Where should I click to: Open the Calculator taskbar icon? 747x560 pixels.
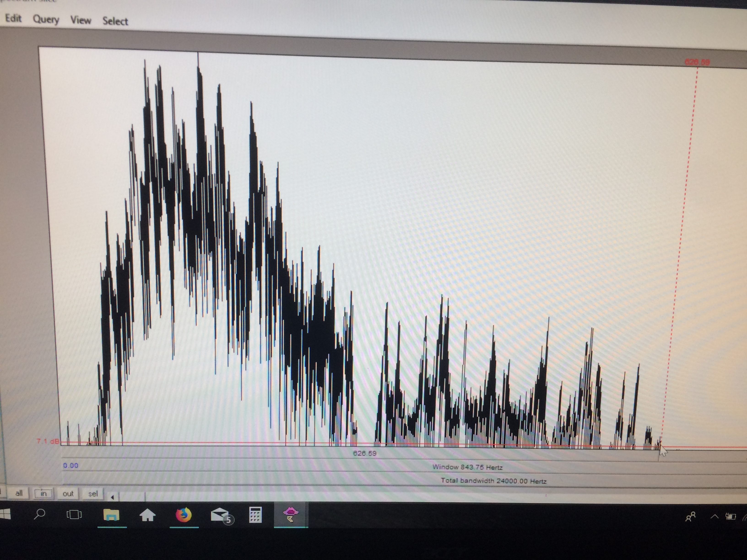(255, 515)
